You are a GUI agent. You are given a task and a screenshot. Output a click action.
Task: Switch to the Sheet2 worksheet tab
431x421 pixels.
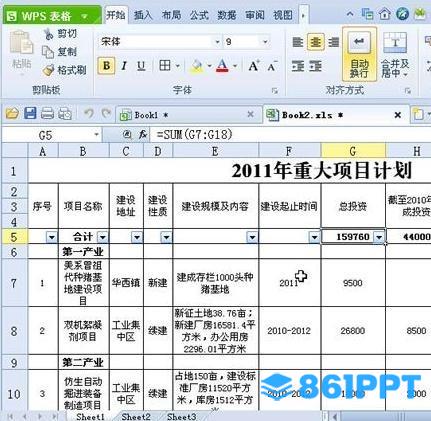tap(136, 416)
